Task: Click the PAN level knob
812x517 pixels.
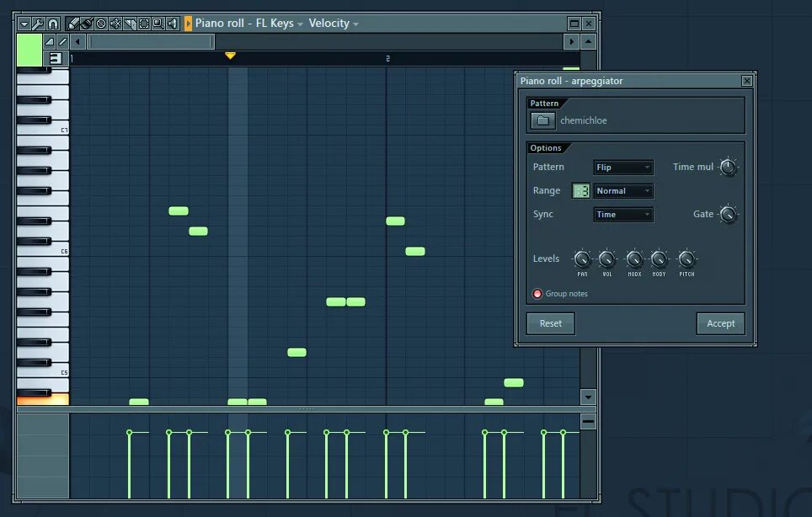Action: pyautogui.click(x=582, y=258)
